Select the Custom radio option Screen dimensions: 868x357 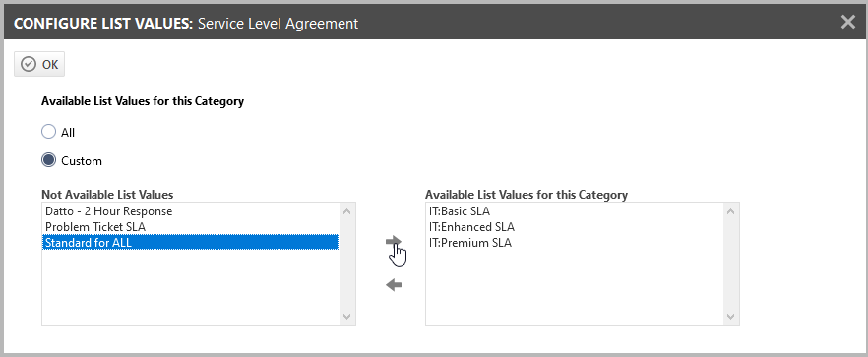click(x=49, y=160)
